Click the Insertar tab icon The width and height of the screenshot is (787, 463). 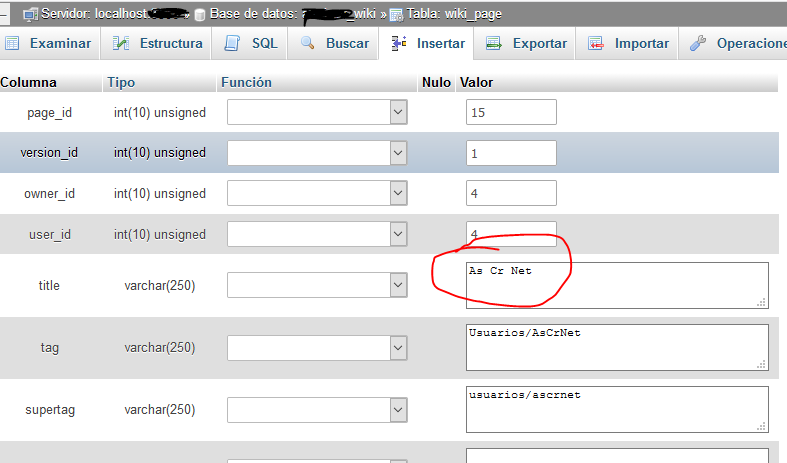coord(399,44)
